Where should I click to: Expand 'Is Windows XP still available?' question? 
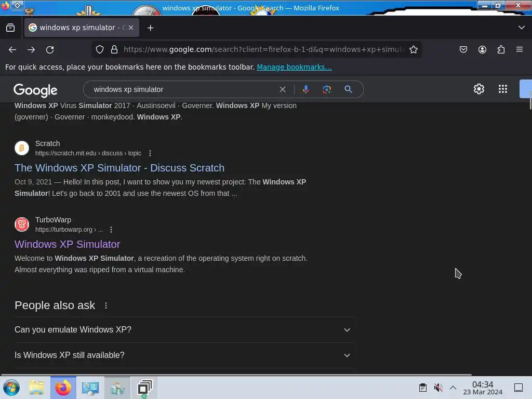pos(184,355)
